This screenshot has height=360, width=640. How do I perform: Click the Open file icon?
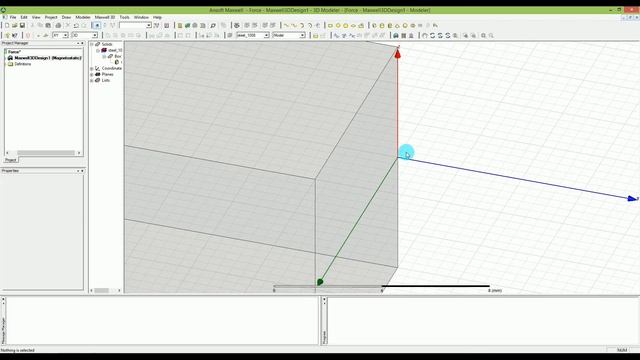tap(15, 25)
